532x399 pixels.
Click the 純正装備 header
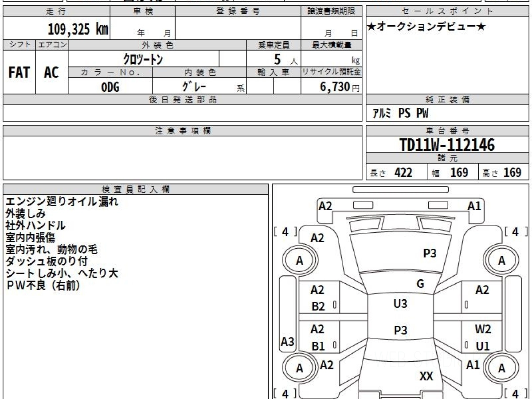[448, 100]
